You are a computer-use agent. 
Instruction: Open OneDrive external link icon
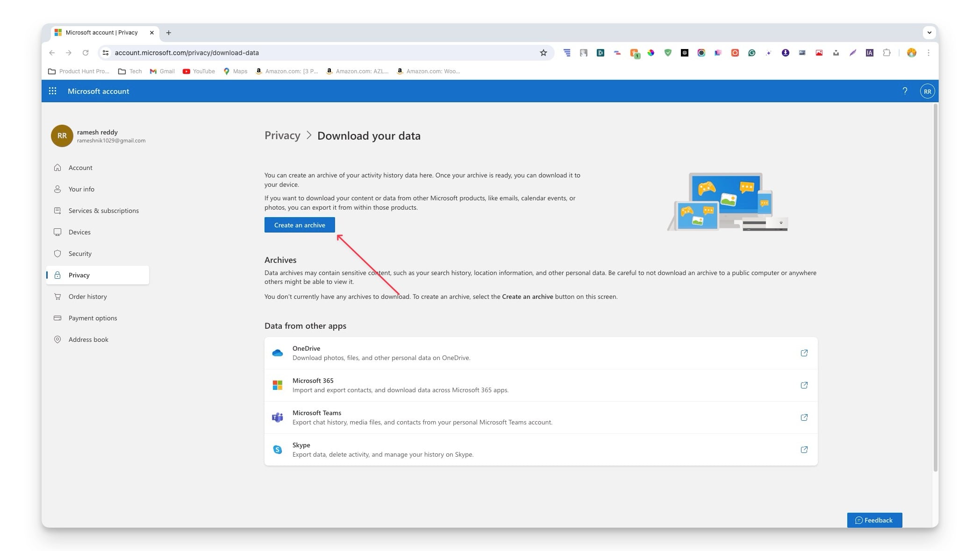point(804,353)
